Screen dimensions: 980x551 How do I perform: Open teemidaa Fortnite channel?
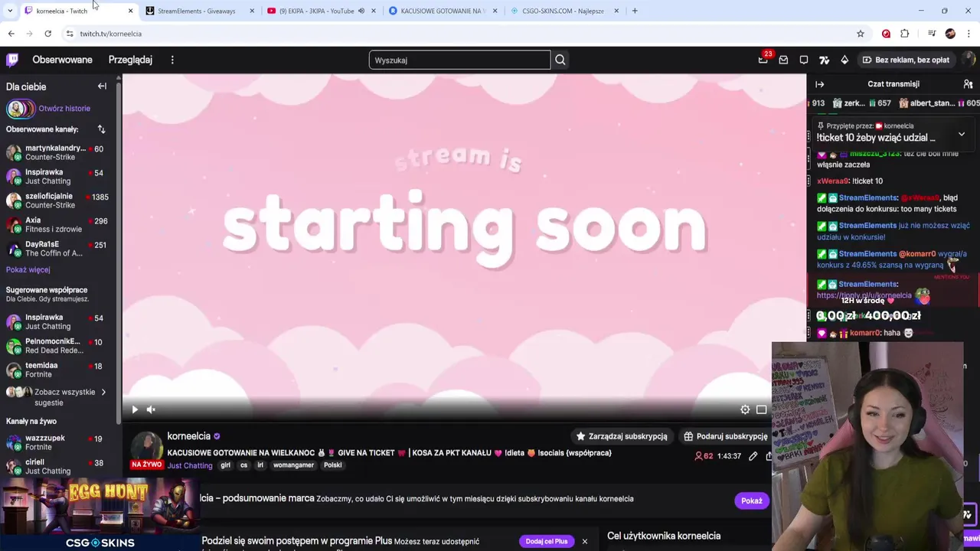click(x=57, y=370)
